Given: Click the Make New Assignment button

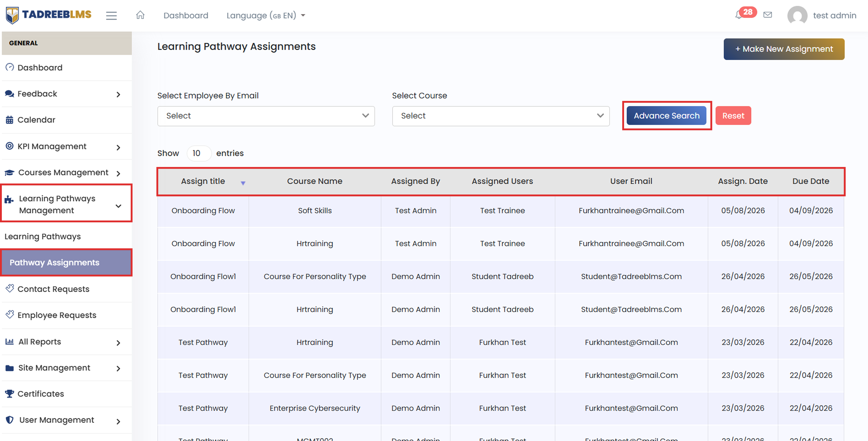Looking at the screenshot, I should coord(784,49).
